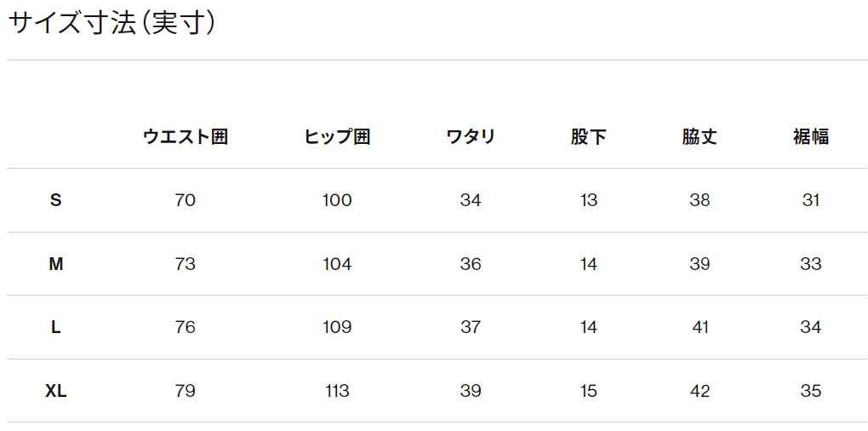This screenshot has width=868, height=431.
Task: Select the ヒップ囲 column header
Action: [337, 137]
